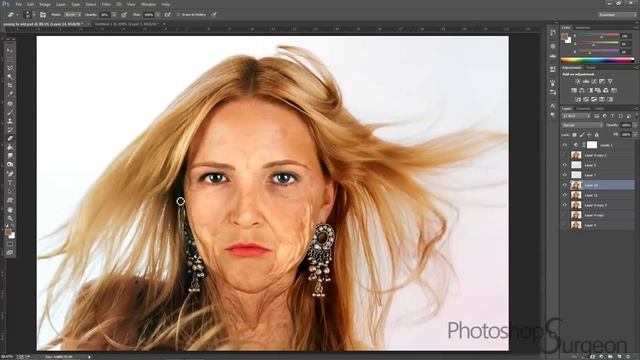Select the Crop tool
Image resolution: width=640 pixels, height=360 pixels.
10,85
